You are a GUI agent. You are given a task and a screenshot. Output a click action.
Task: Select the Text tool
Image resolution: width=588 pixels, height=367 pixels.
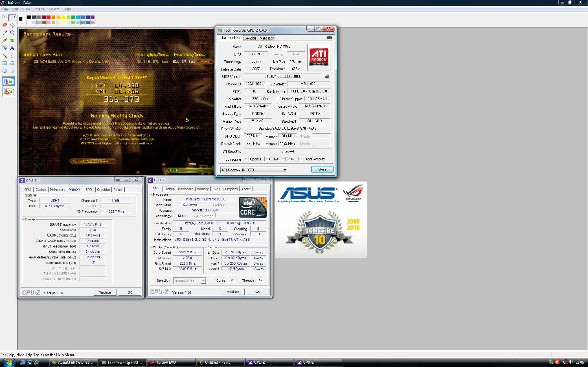(x=12, y=48)
